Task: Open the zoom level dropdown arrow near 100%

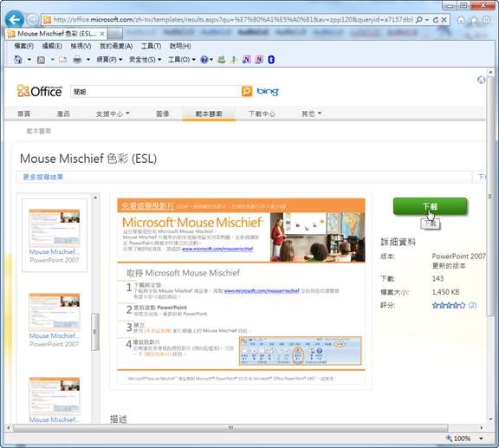Action: (481, 438)
